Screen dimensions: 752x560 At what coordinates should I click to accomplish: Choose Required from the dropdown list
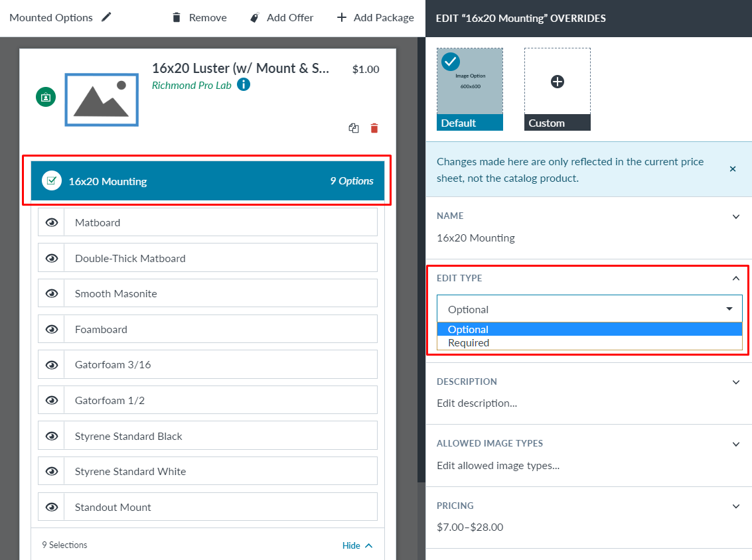pos(469,343)
